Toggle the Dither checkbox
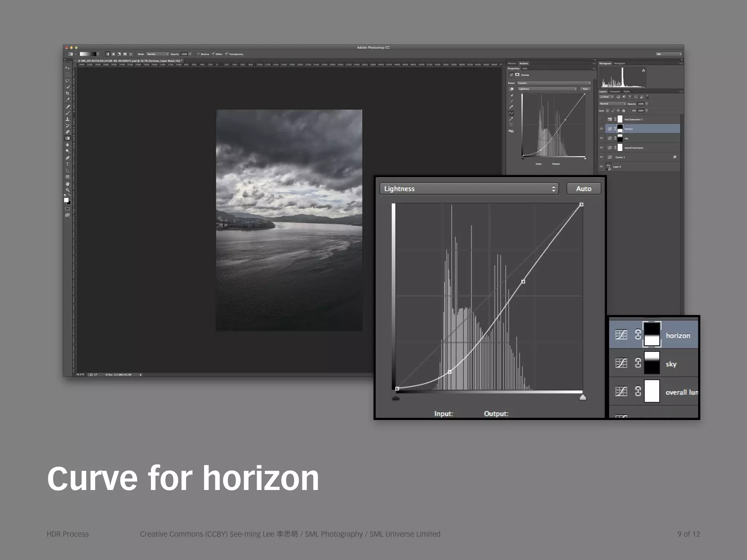Screen dimensions: 747x560 pyautogui.click(x=213, y=54)
